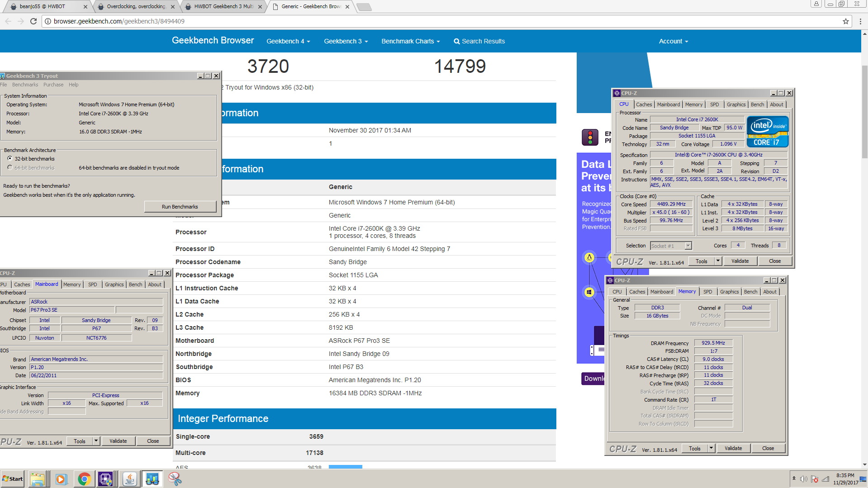This screenshot has height=488, width=868.
Task: Open the Java application on the taskbar
Action: (x=129, y=479)
